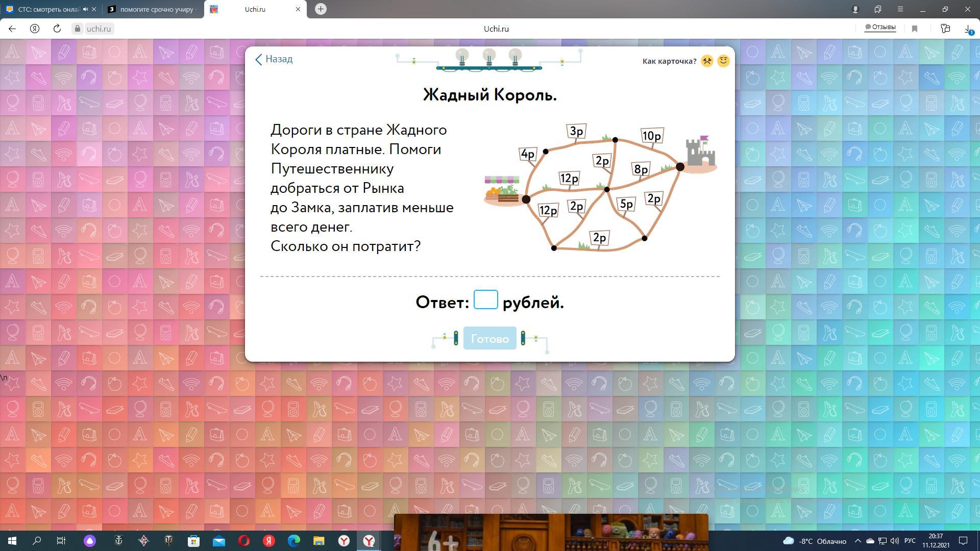The height and width of the screenshot is (551, 980).
Task: Open a new tab with plus button
Action: click(x=321, y=9)
